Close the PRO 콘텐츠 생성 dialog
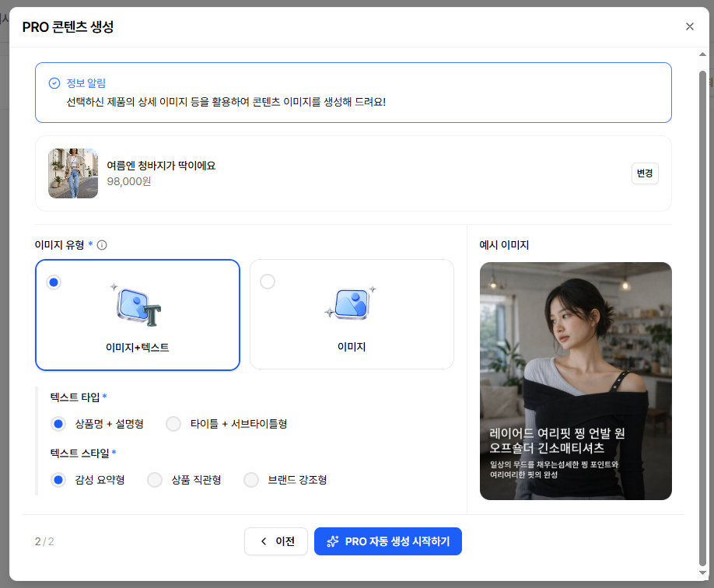This screenshot has width=714, height=588. click(689, 26)
